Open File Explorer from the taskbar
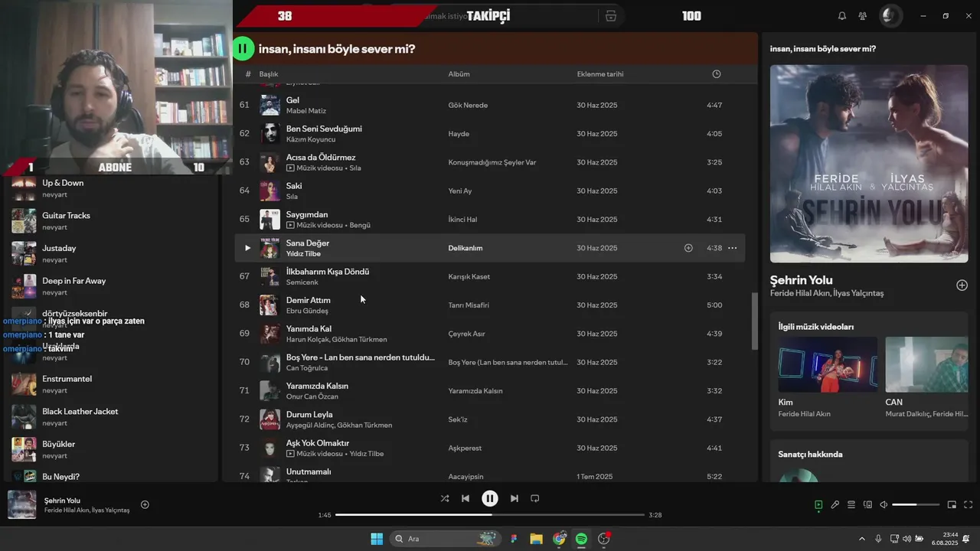Image resolution: width=980 pixels, height=551 pixels. (537, 539)
